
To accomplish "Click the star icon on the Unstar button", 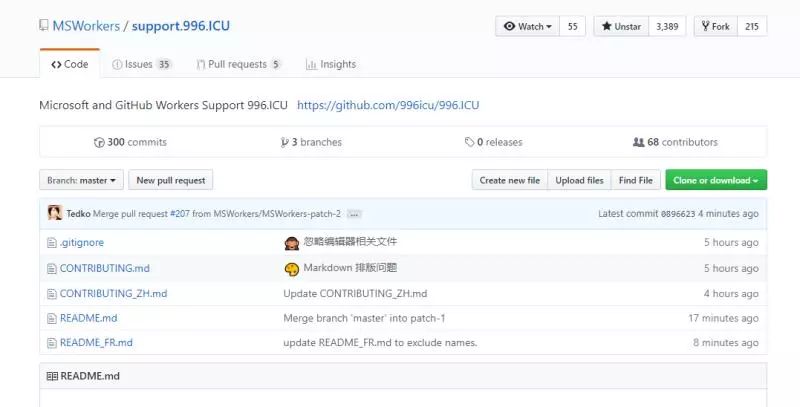I will tap(607, 26).
